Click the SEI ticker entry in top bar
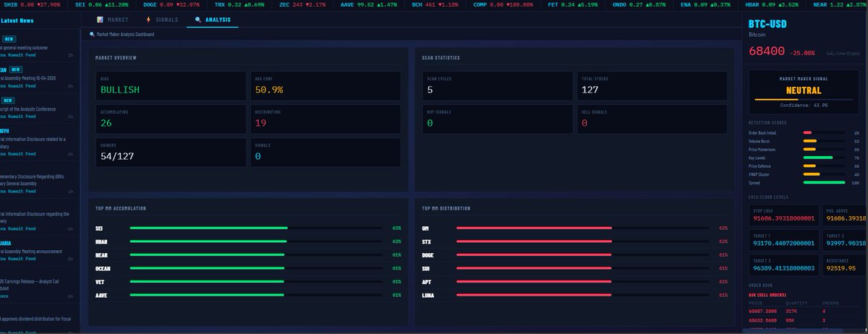The width and height of the screenshot is (868, 334). (x=101, y=4)
